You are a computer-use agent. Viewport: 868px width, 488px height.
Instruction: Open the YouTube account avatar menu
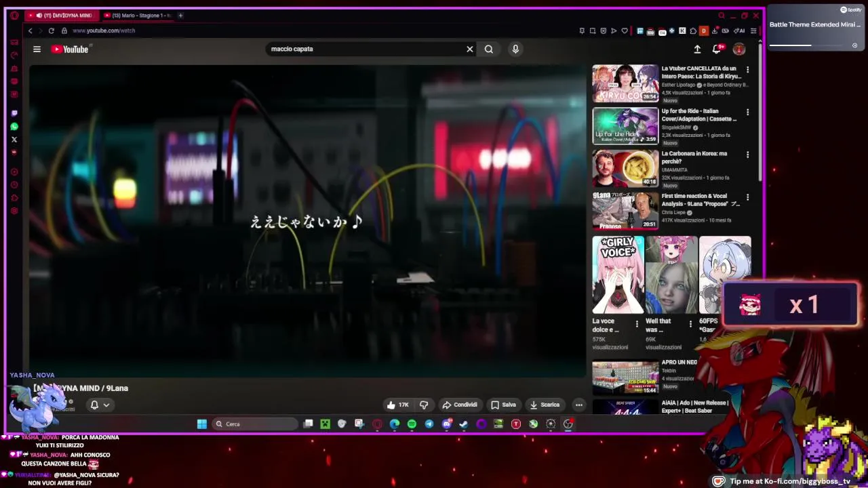[739, 49]
